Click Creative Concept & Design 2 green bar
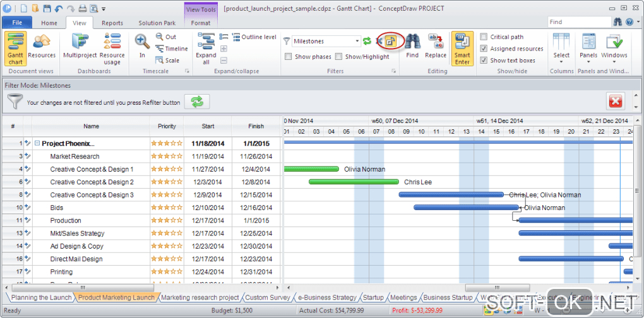644x318 pixels. (x=354, y=182)
